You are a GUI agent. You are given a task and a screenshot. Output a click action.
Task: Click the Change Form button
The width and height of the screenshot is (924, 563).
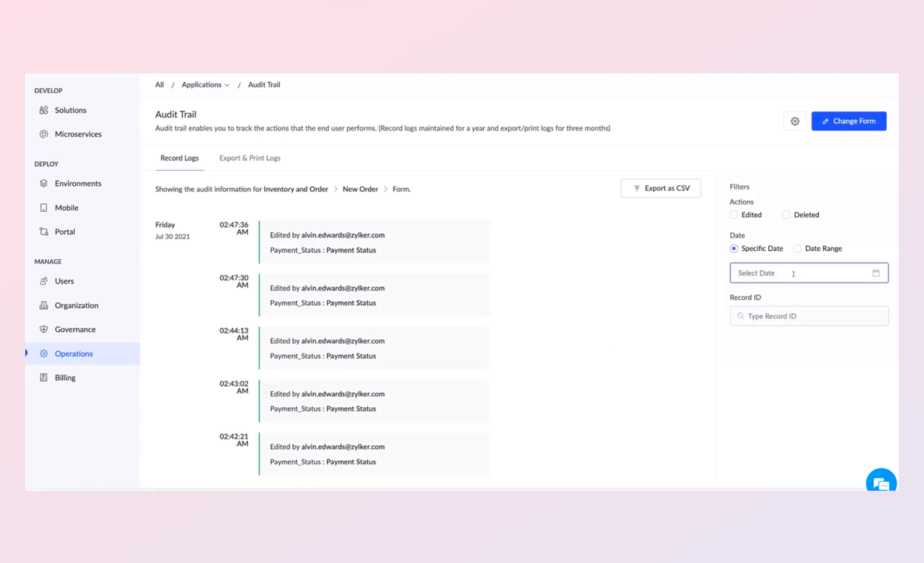[848, 121]
